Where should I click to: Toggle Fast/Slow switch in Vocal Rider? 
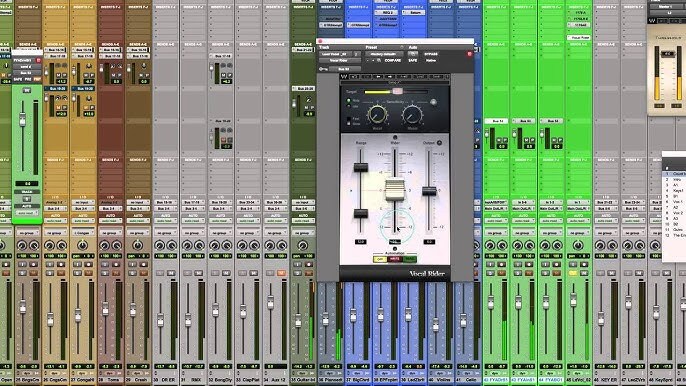pos(348,121)
